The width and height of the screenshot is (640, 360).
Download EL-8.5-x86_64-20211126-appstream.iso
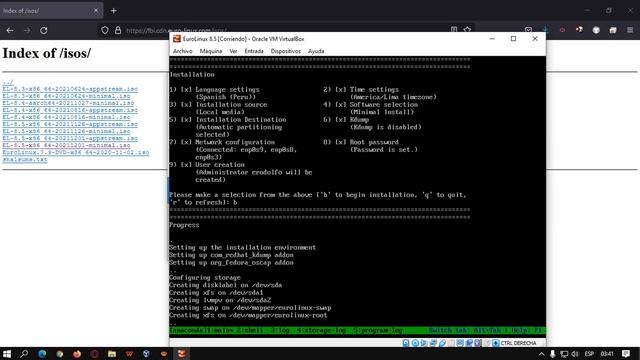[70, 124]
